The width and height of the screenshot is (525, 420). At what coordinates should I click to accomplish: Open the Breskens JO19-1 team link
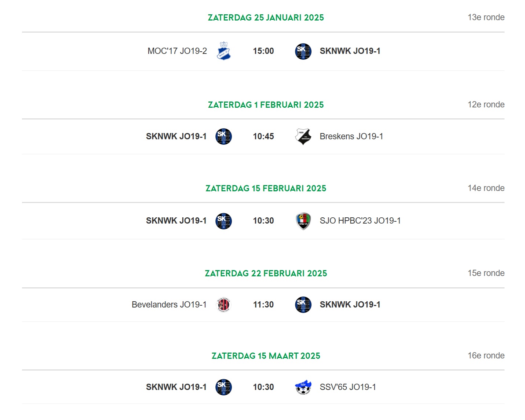(x=351, y=136)
